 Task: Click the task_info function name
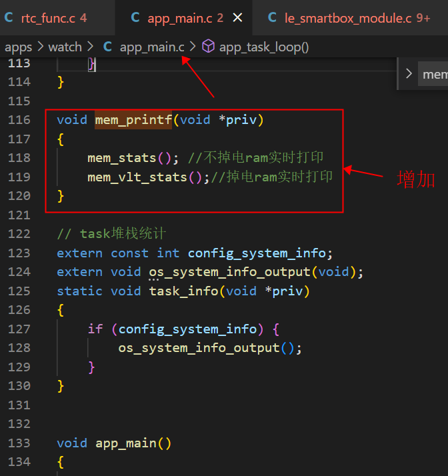pos(183,291)
